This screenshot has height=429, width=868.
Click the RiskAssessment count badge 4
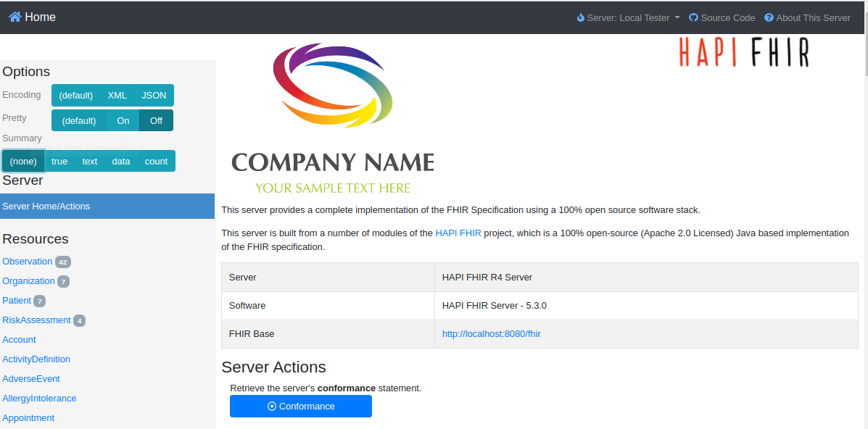point(80,320)
